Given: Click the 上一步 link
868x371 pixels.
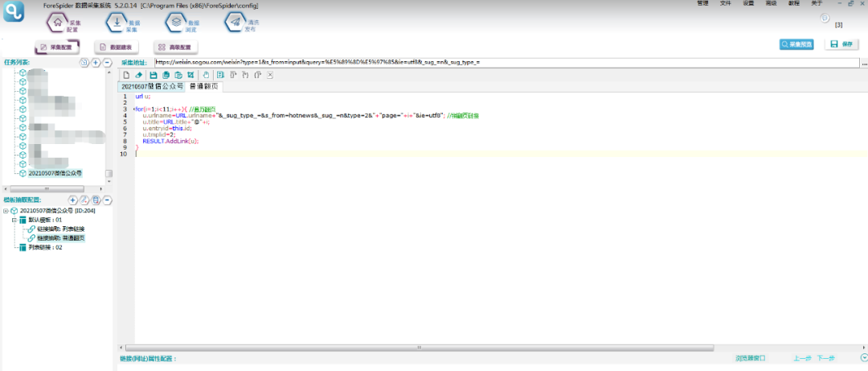Looking at the screenshot, I should (x=802, y=358).
